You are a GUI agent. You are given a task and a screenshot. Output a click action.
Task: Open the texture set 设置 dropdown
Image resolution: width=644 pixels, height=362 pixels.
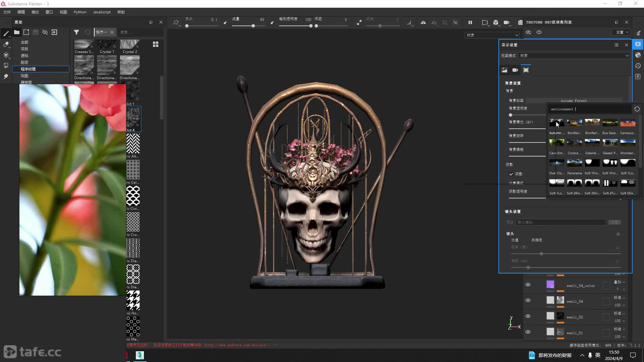[x=621, y=32]
